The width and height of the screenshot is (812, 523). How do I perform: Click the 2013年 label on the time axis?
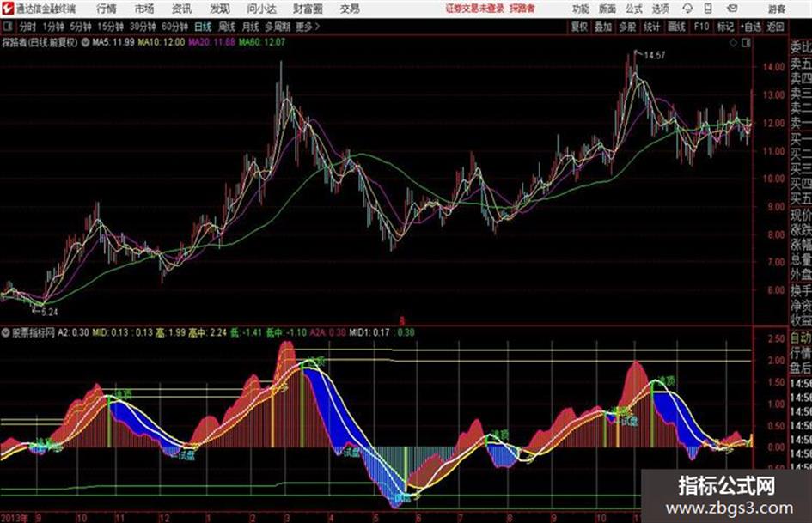coord(14,518)
